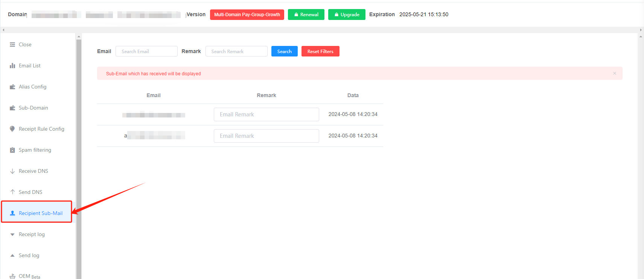This screenshot has width=644, height=279.
Task: Open Receive DNS page
Action: click(x=33, y=171)
